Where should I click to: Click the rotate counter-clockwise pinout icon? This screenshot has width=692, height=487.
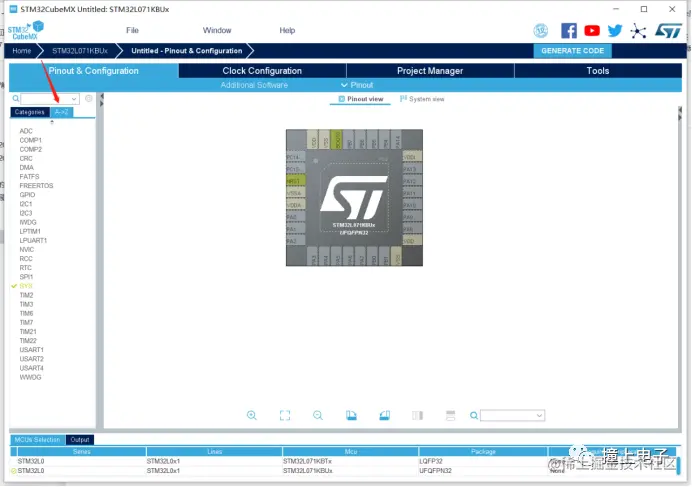click(384, 415)
